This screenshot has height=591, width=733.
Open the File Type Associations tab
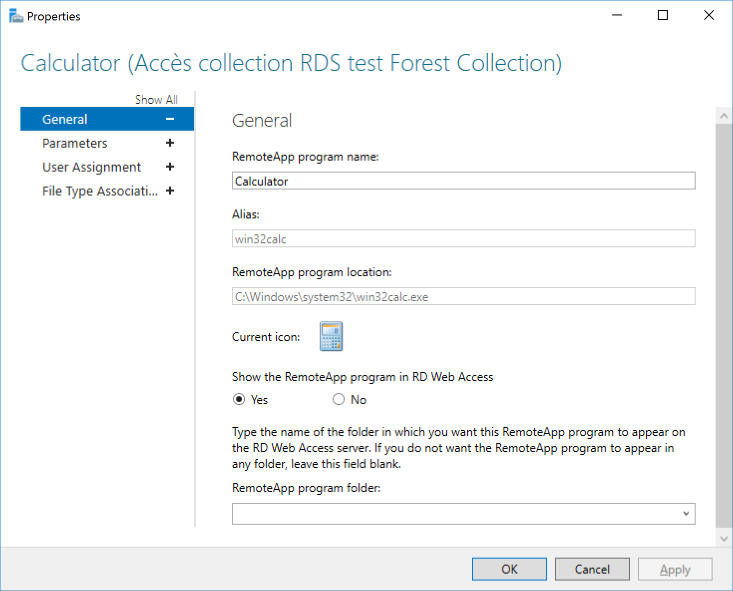[x=107, y=191]
